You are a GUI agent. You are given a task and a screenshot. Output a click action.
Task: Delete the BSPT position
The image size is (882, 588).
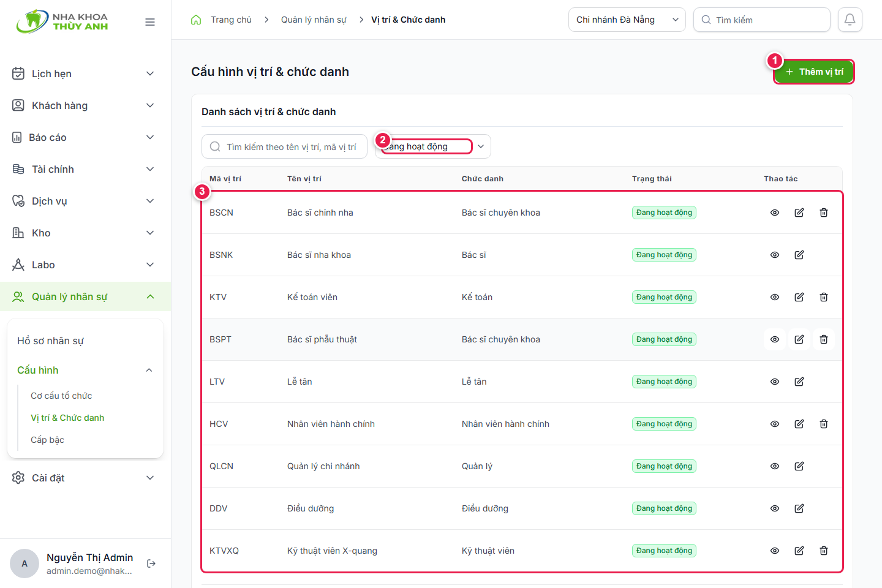pyautogui.click(x=824, y=339)
